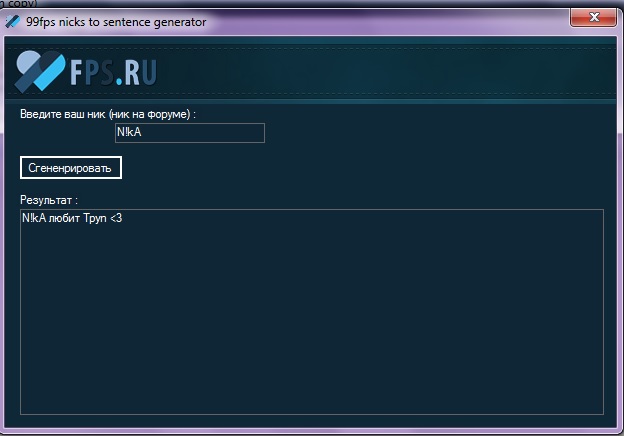The height and width of the screenshot is (436, 624).
Task: Click the app icon in the title bar
Action: pos(12,21)
